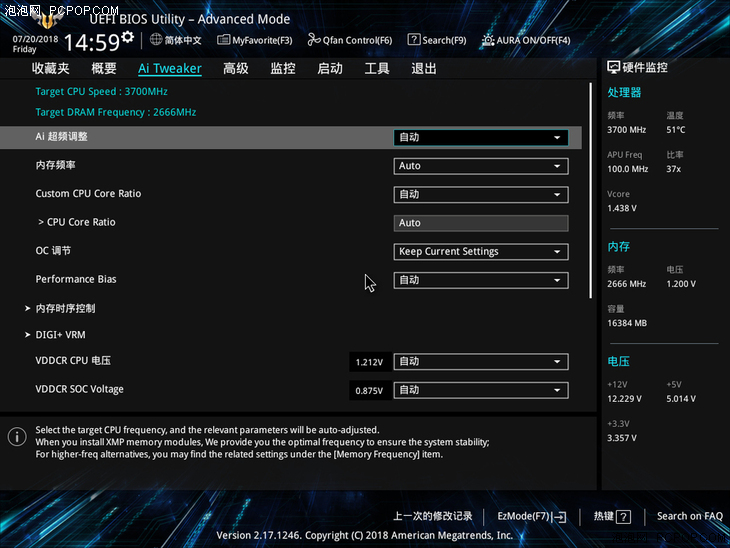Click the 3.357 V reading
The image size is (730, 548).
622,438
